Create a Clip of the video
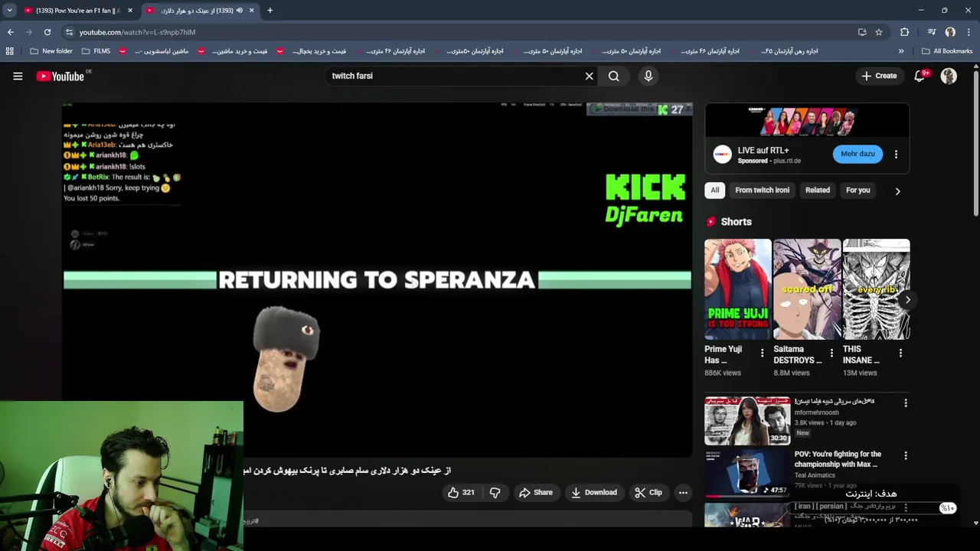This screenshot has width=980, height=551. 648,492
